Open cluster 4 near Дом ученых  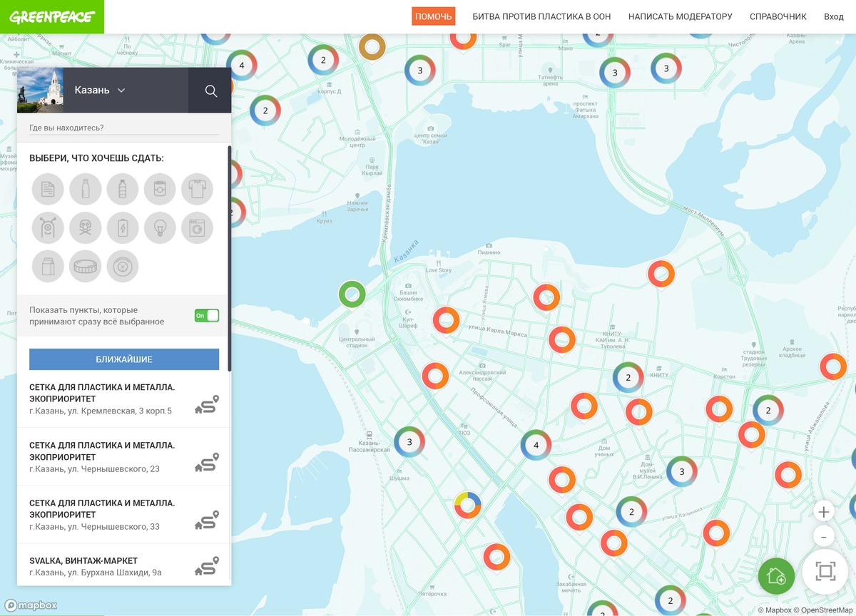pos(536,446)
